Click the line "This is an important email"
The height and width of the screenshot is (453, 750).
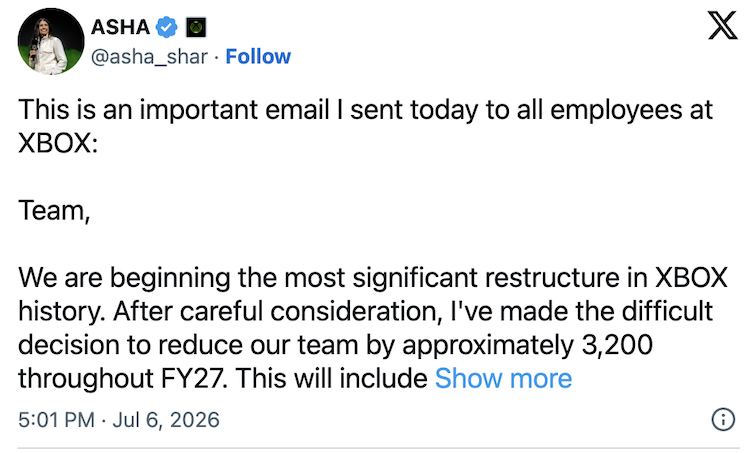click(x=173, y=110)
